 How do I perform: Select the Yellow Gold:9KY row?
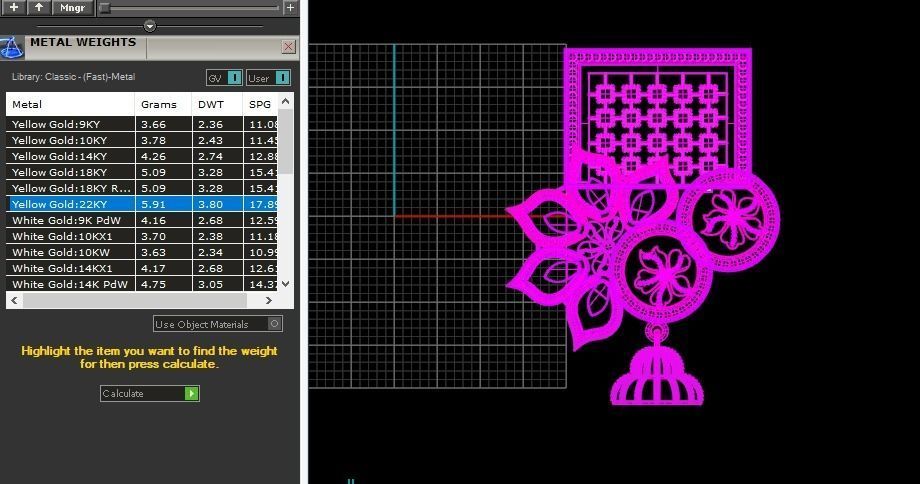(x=142, y=124)
